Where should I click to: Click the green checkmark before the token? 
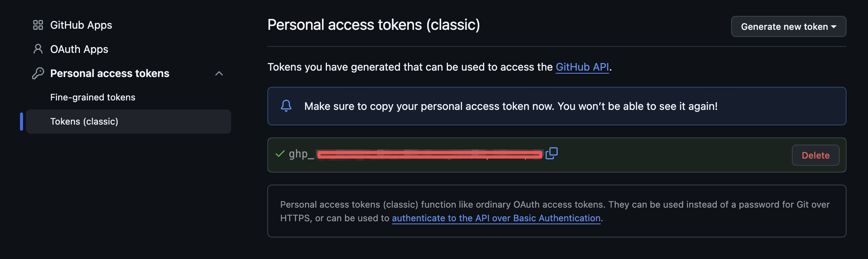click(280, 154)
